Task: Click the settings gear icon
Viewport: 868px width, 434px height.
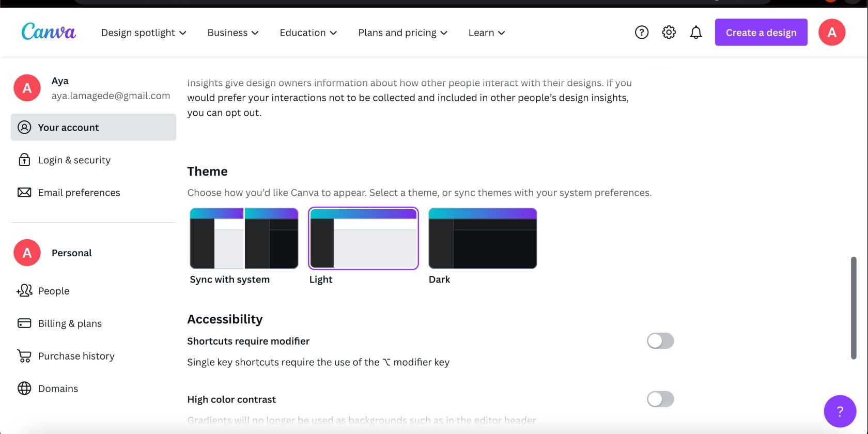Action: point(669,33)
